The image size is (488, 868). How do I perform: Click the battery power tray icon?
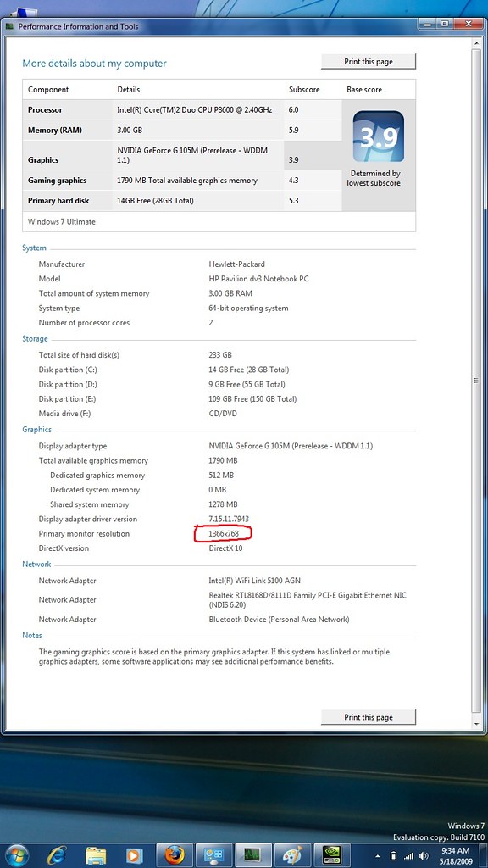394,856
